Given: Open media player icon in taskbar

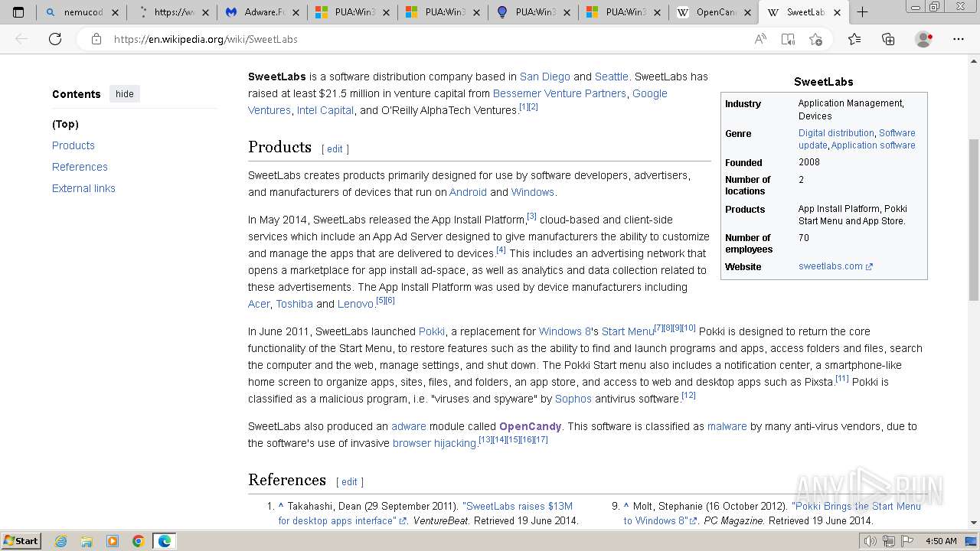Looking at the screenshot, I should [x=113, y=541].
